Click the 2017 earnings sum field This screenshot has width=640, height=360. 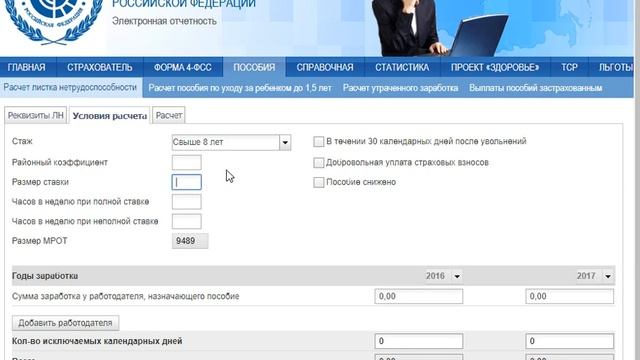569,296
